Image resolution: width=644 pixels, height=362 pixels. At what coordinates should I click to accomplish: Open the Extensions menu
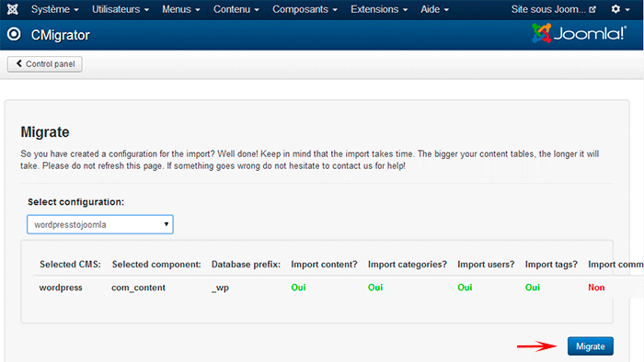point(379,9)
